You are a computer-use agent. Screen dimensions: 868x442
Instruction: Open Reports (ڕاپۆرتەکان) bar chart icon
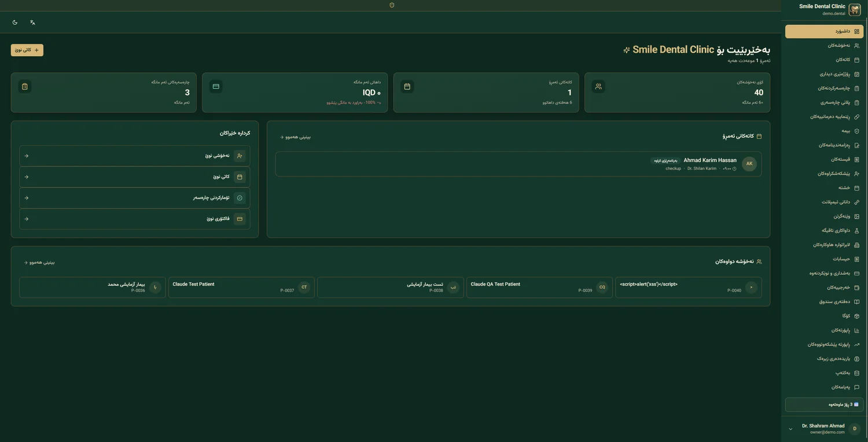pos(857,330)
